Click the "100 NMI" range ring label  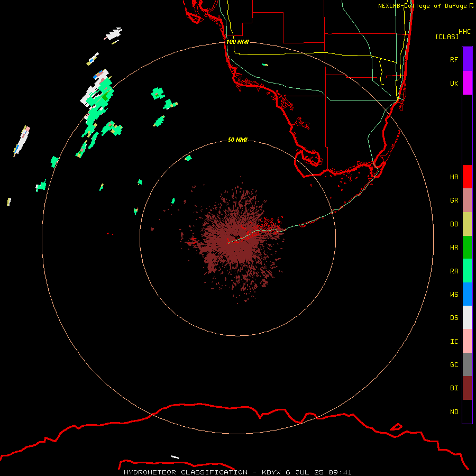coord(237,42)
